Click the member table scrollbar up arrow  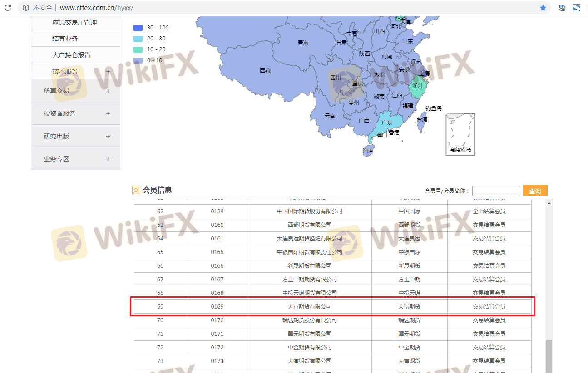tap(549, 203)
